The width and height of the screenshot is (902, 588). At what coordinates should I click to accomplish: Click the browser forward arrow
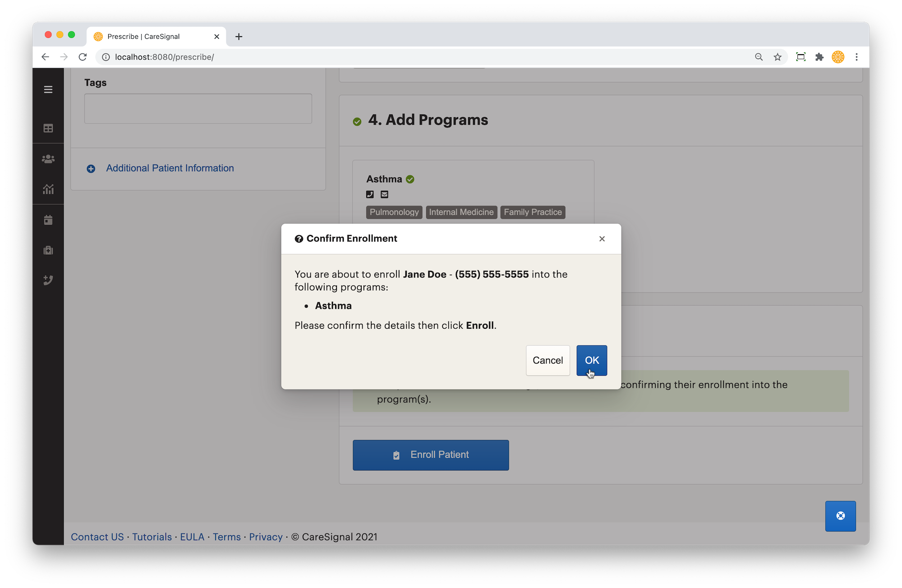pos(64,57)
